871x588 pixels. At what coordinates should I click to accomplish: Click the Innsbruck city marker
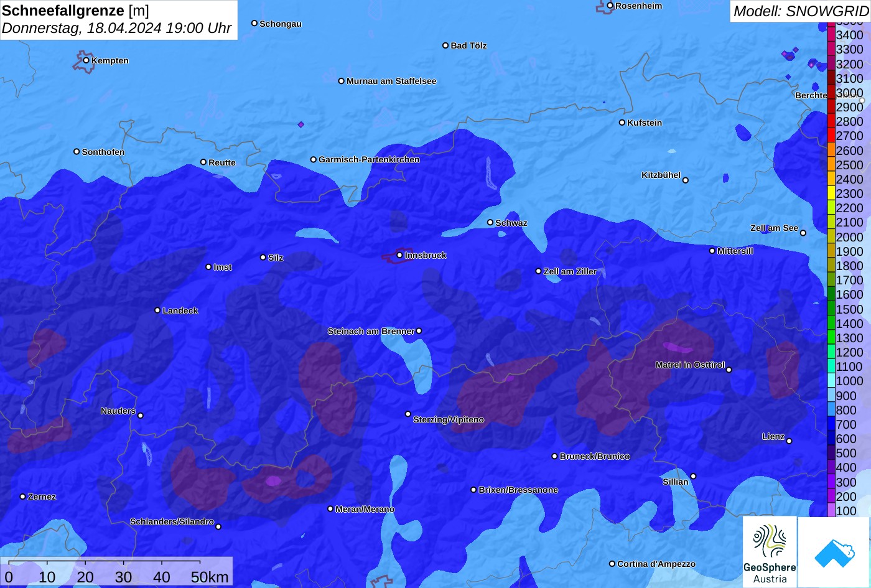click(399, 255)
